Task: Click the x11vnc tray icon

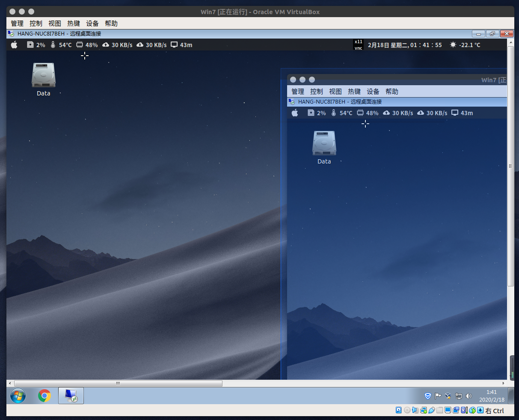Action: (x=358, y=45)
